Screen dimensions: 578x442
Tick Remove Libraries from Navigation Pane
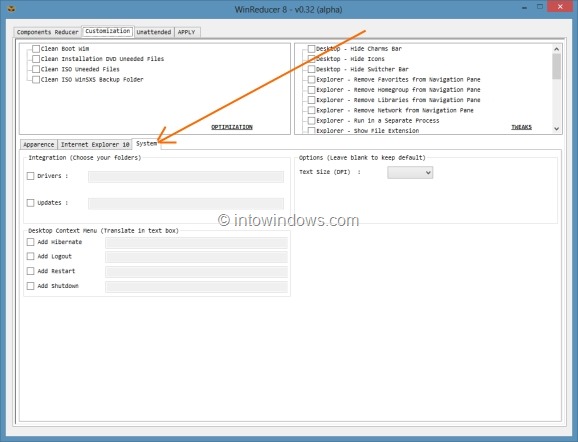coord(311,100)
